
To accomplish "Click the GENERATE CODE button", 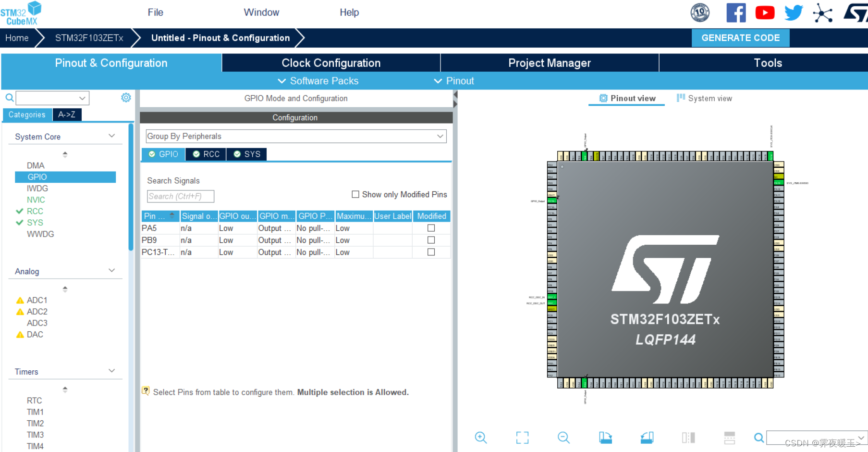I will tap(740, 38).
